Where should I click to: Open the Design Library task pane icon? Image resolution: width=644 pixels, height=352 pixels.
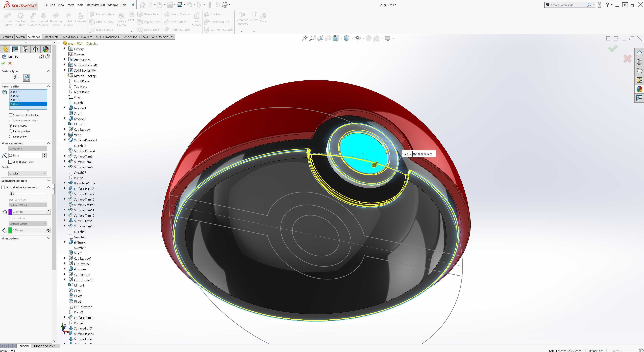[639, 62]
